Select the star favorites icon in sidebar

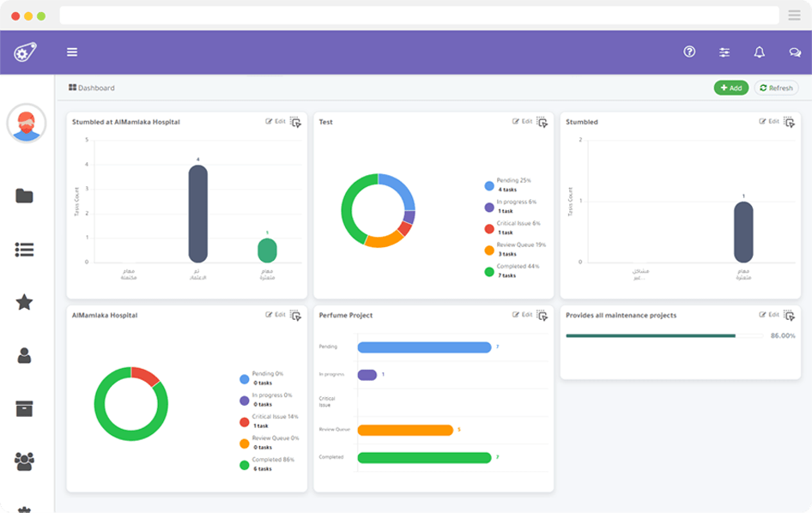point(27,300)
